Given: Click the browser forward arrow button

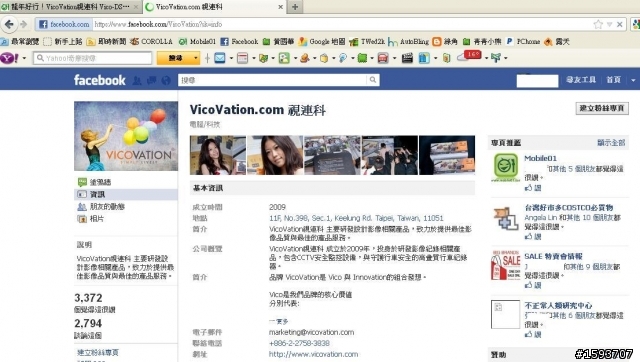Looking at the screenshot, I should click(x=23, y=24).
